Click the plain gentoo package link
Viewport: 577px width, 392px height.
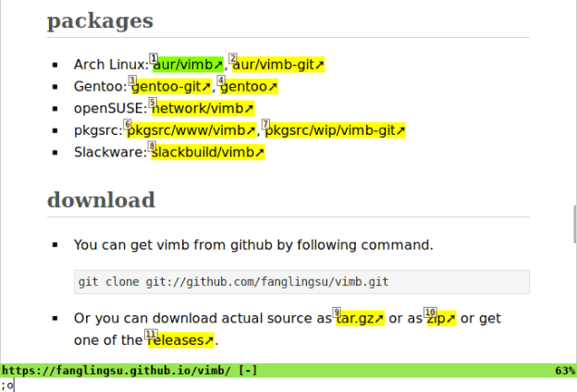tap(252, 87)
